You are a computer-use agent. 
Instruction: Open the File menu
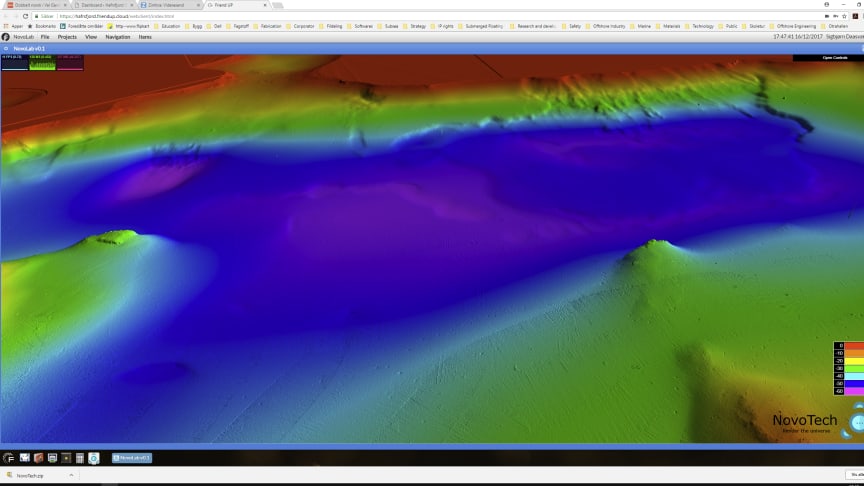tap(45, 37)
